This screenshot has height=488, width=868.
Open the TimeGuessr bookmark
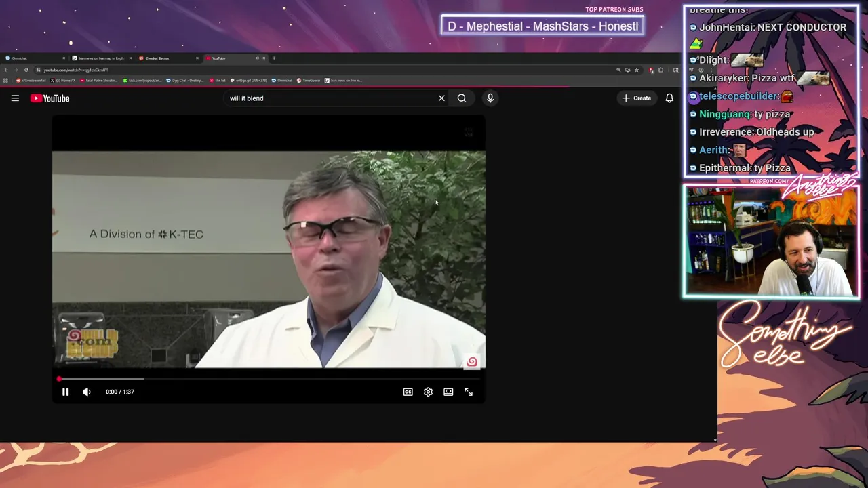(309, 81)
